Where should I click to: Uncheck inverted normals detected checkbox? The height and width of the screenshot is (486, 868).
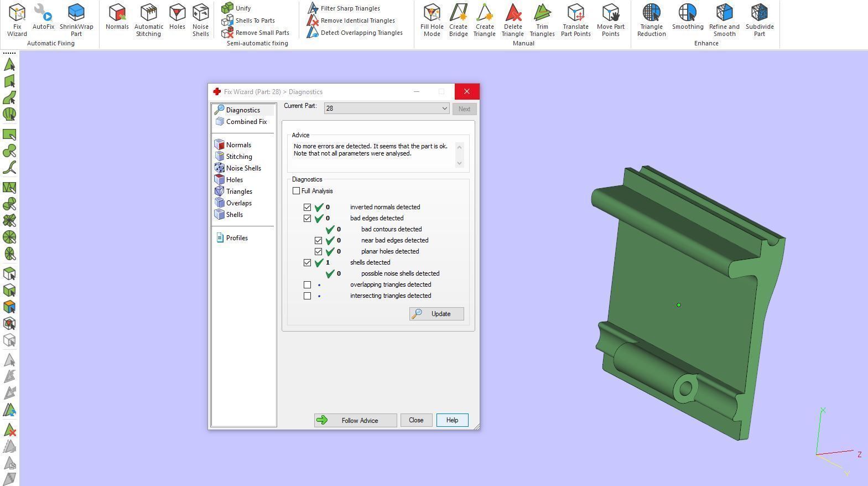[308, 207]
